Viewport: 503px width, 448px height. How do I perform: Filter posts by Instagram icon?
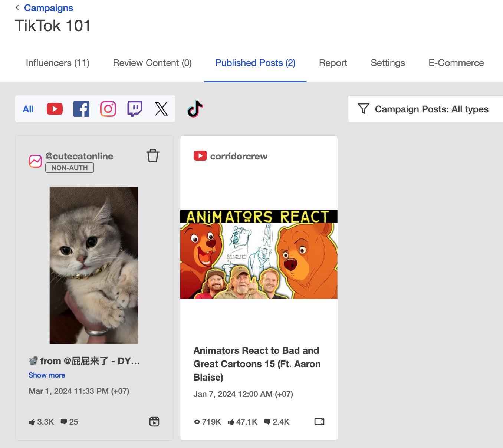tap(108, 109)
